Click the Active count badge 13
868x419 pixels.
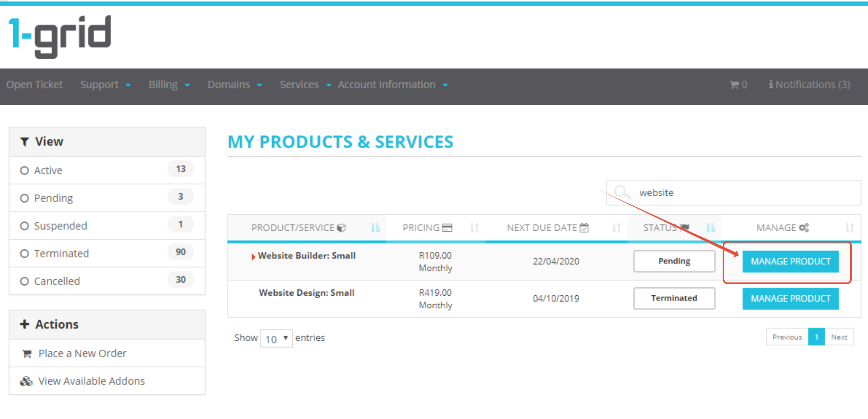click(x=181, y=169)
